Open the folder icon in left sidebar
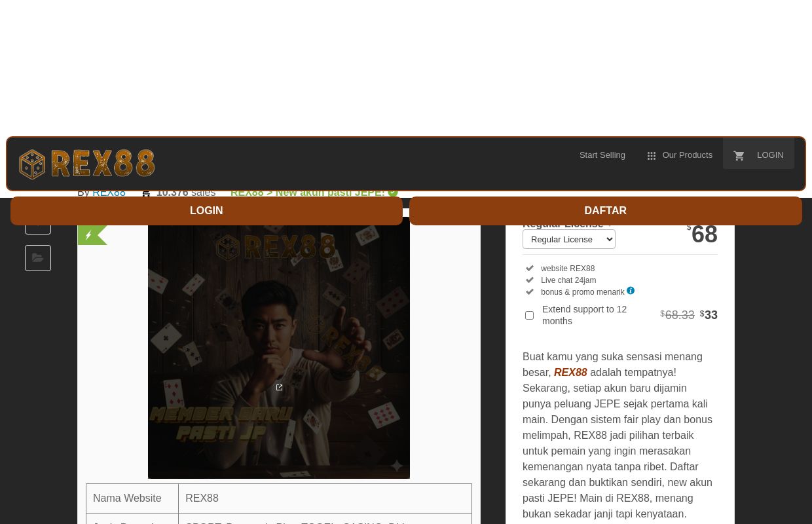Viewport: 812px width, 524px height. coord(38,258)
